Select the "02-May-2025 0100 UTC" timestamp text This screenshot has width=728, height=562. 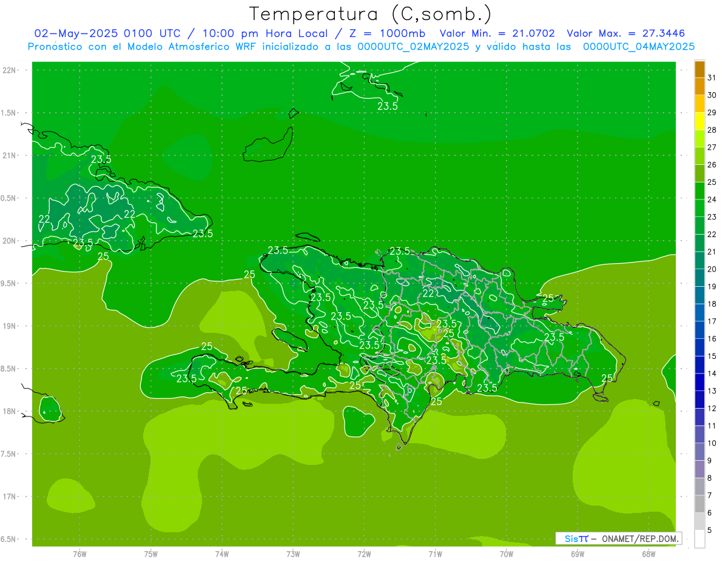coord(107,33)
